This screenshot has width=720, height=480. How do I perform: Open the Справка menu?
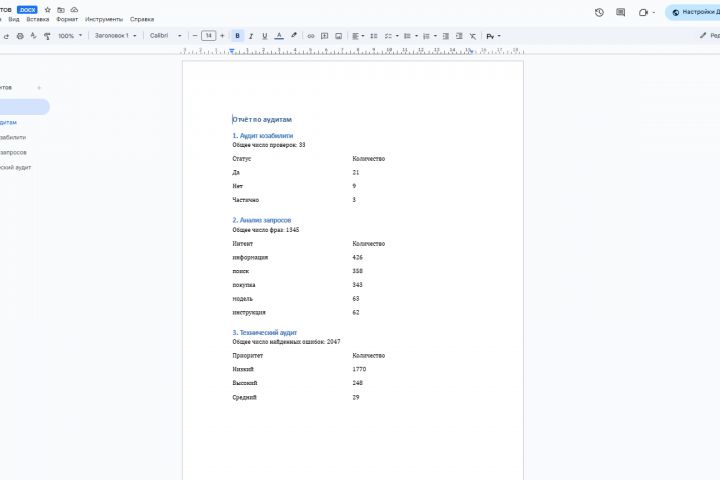coord(142,19)
